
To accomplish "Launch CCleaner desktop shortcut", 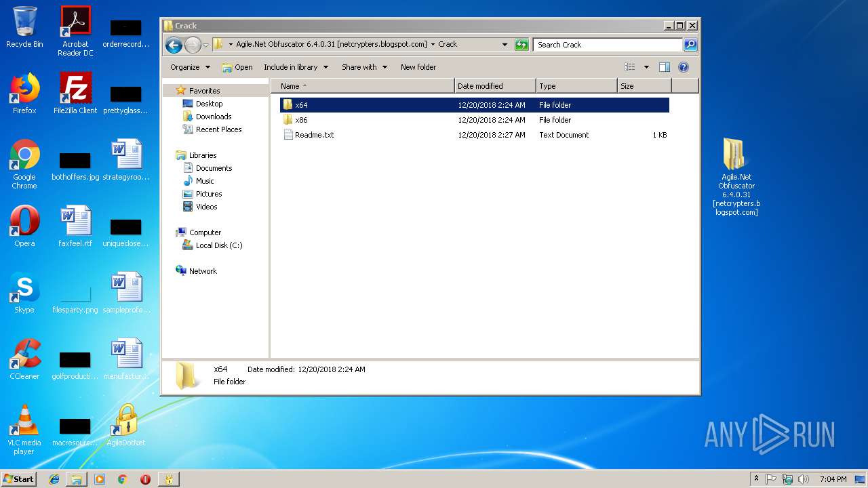I will pos(24,359).
